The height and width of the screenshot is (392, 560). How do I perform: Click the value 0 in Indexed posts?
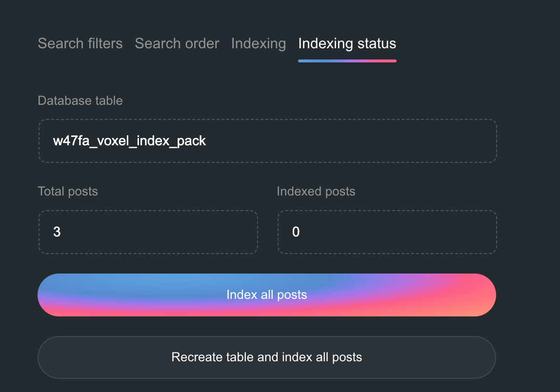296,232
